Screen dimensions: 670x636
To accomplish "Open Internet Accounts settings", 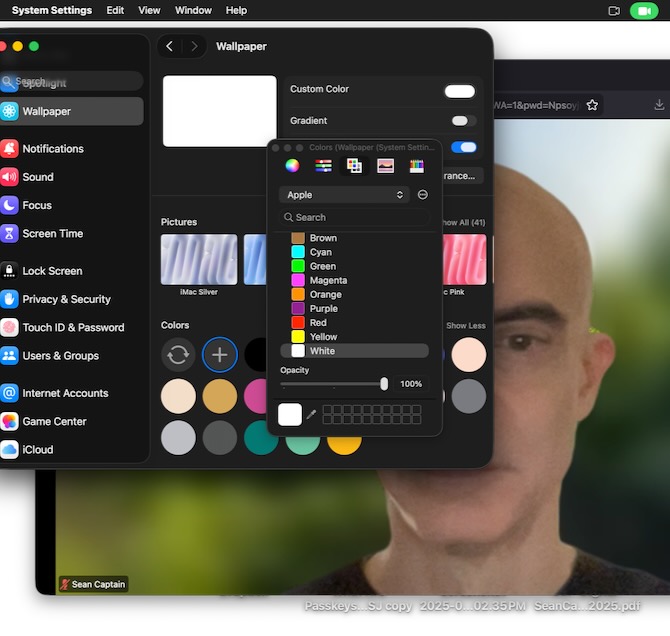I will tap(72, 393).
